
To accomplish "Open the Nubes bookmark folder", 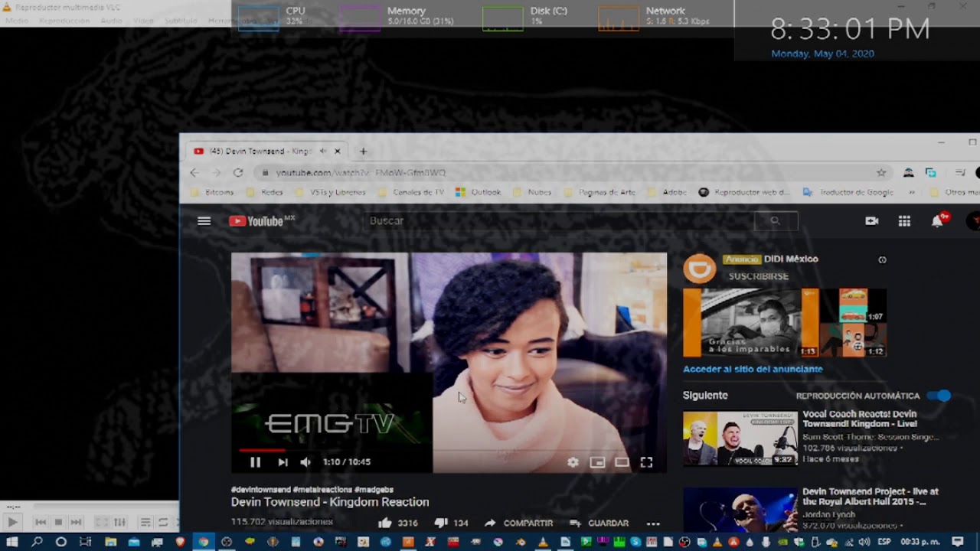I will tap(532, 193).
